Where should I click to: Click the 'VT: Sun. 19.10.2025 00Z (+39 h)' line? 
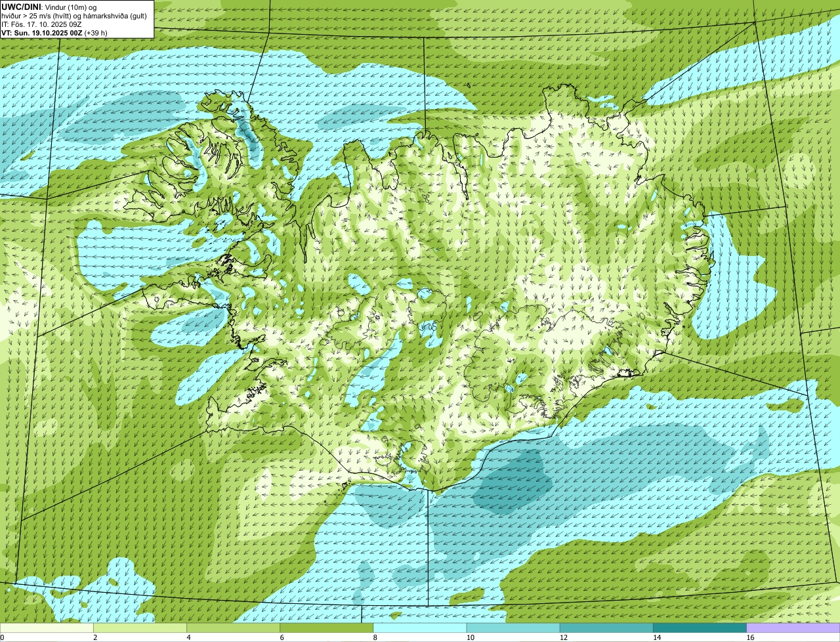click(54, 32)
